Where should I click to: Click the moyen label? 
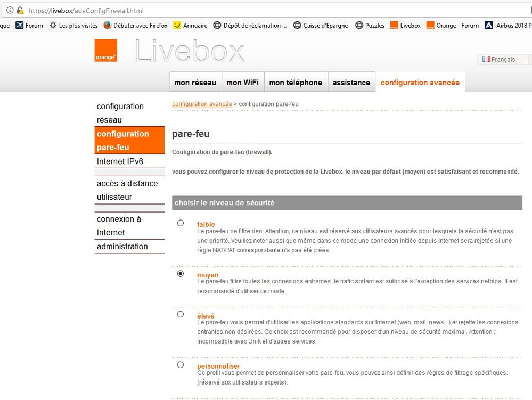tap(208, 275)
